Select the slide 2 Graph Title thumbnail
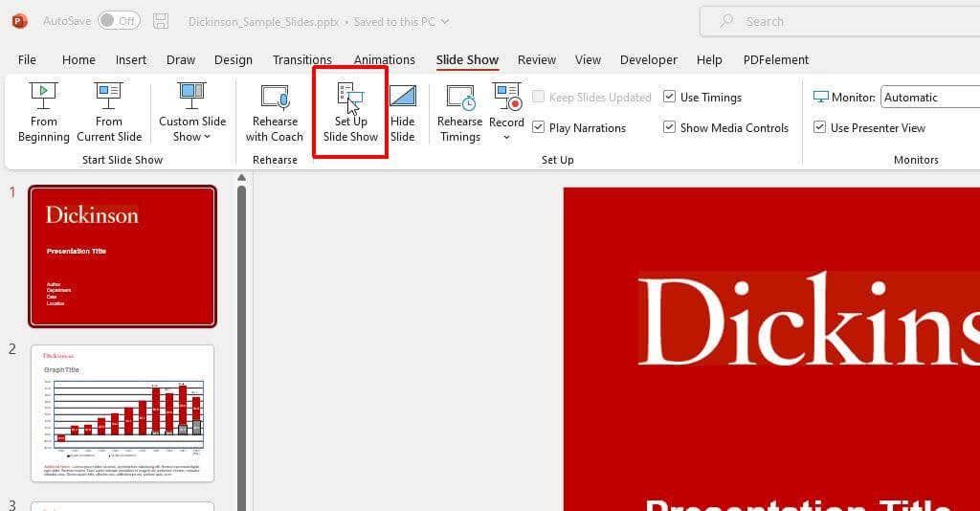 [122, 413]
